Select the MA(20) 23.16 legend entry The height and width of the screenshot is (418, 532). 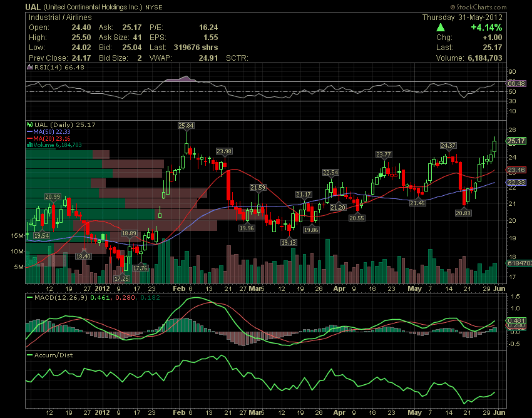49,138
